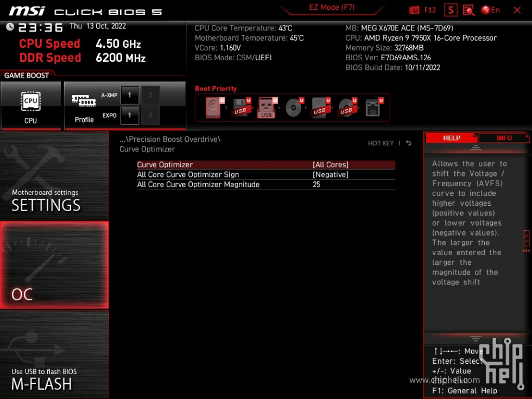Edit All Core Curve Optimizer Magnitude value 25
This screenshot has height=399, width=532.
tap(266, 184)
